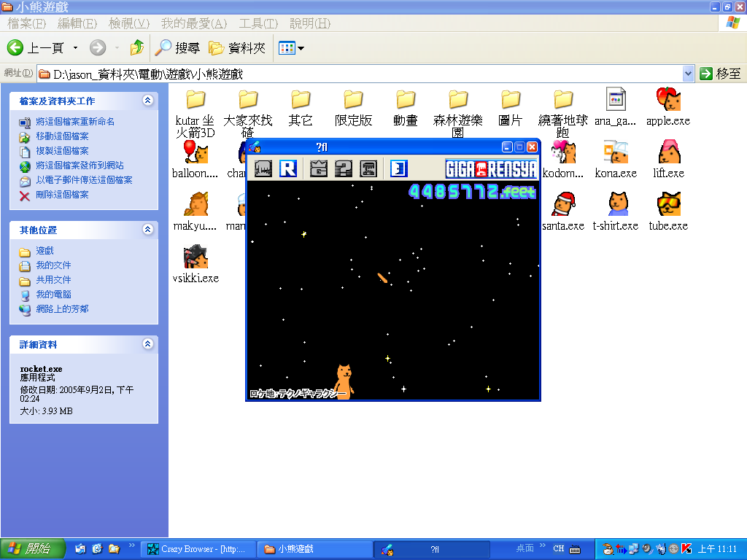Viewport: 747px width, 560px height.
Task: Click the grey face icon in the game toolbar
Action: (x=368, y=168)
